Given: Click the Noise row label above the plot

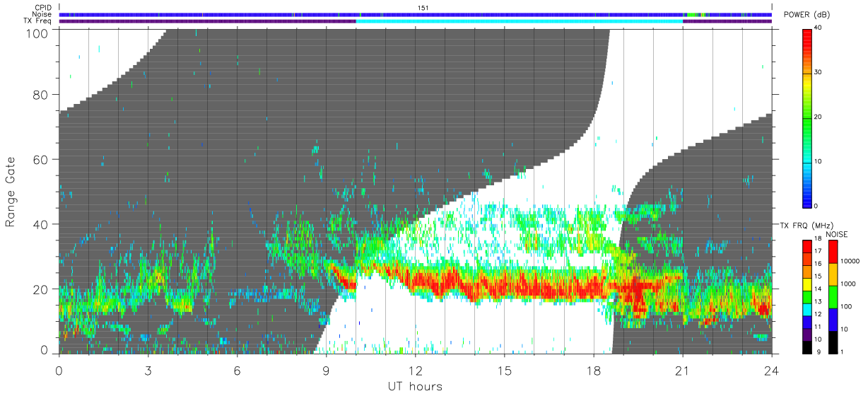Looking at the screenshot, I should [x=42, y=14].
